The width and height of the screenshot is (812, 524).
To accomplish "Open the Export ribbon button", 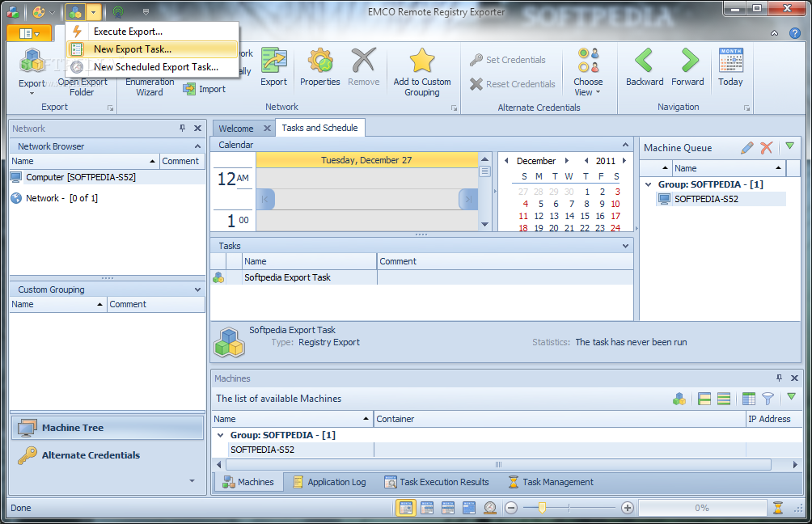I will (32, 71).
